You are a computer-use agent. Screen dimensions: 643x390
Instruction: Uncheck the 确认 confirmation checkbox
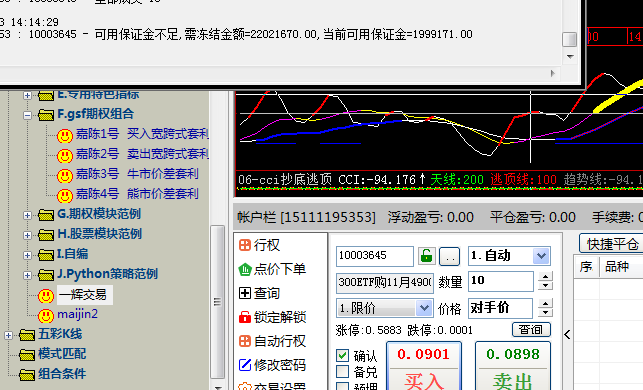click(342, 355)
